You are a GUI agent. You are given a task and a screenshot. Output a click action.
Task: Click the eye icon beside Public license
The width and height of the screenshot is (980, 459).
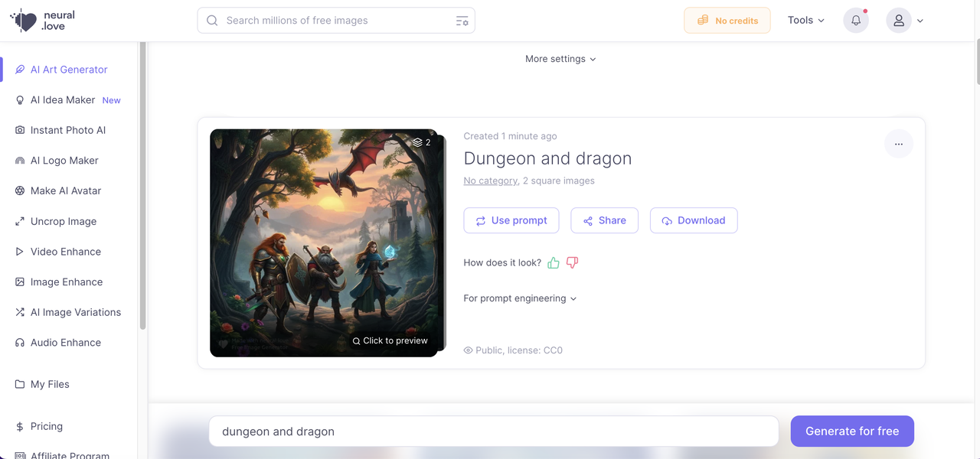coord(468,350)
